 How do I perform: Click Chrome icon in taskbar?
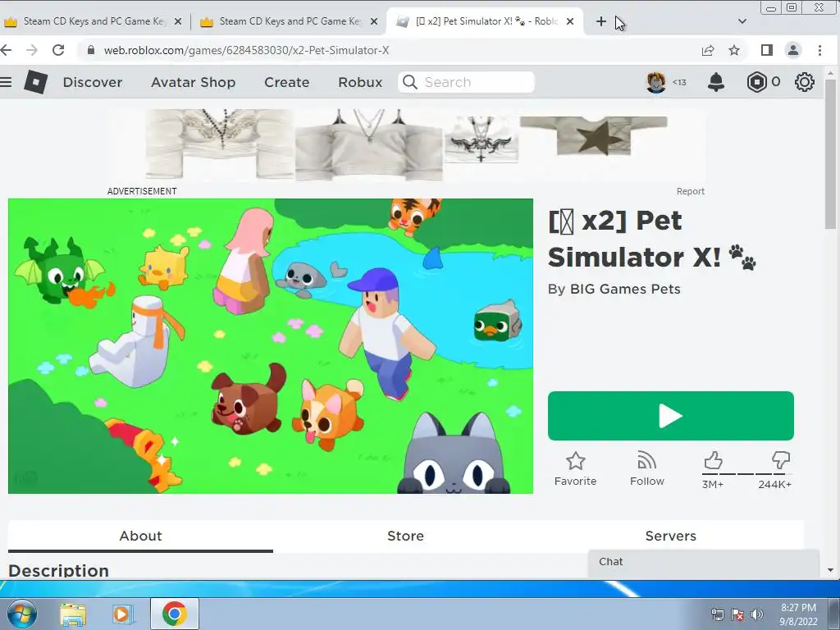coord(174,614)
